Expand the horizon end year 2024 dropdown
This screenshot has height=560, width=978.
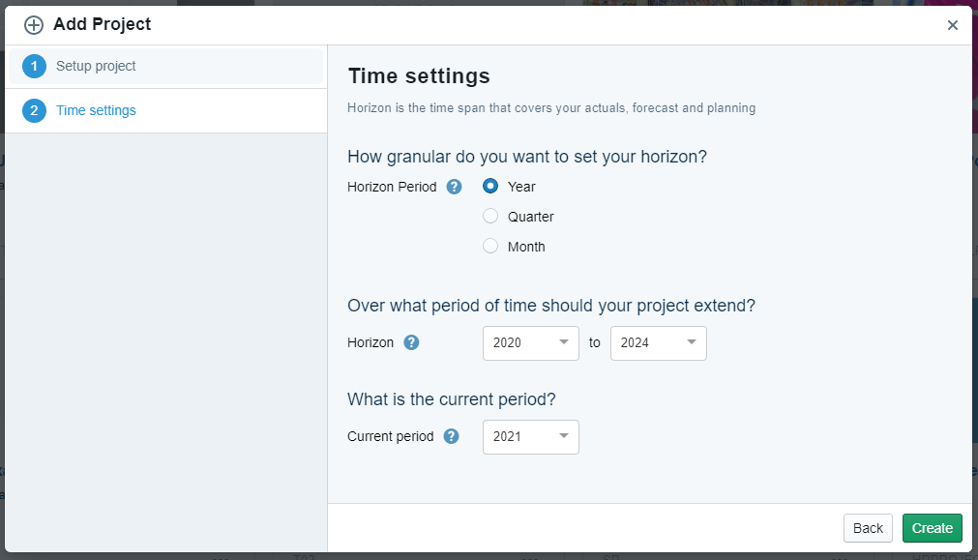click(658, 343)
